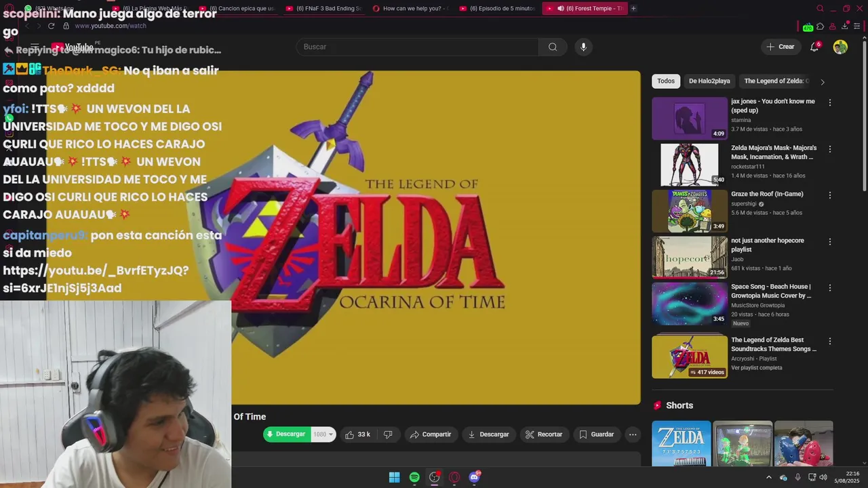This screenshot has height=488, width=868.
Task: Open the Windows Start menu
Action: pyautogui.click(x=394, y=477)
